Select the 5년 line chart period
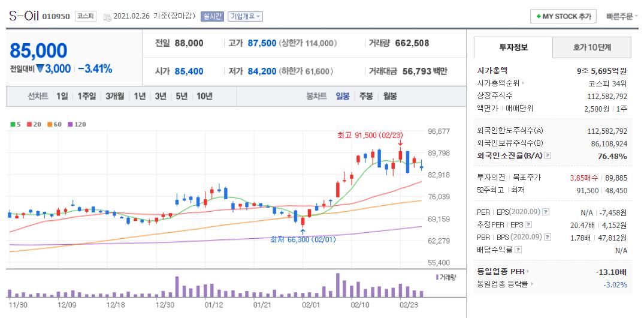The width and height of the screenshot is (644, 318). (x=182, y=96)
